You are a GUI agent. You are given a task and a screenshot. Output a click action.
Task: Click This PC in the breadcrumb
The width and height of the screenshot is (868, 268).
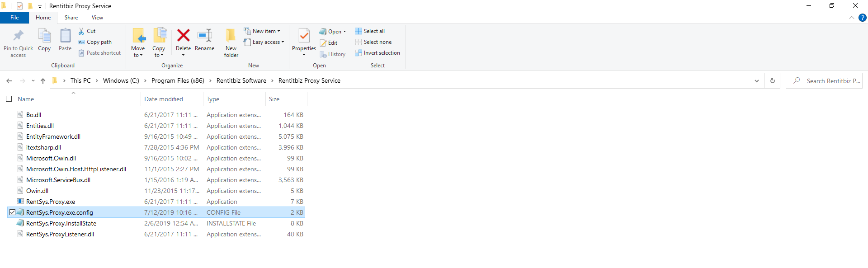click(x=80, y=81)
